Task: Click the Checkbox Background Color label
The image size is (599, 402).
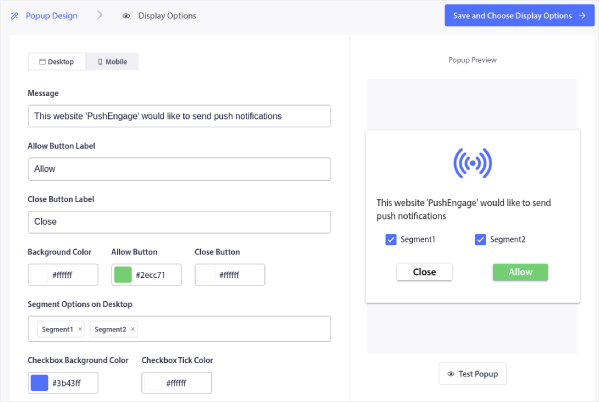Action: pos(78,360)
